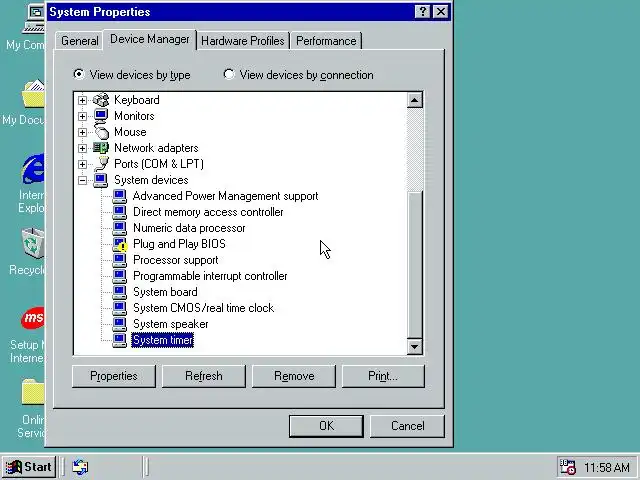Click the MSN Setup desktop icon
Viewport: 640px width, 480px height.
pyautogui.click(x=33, y=318)
